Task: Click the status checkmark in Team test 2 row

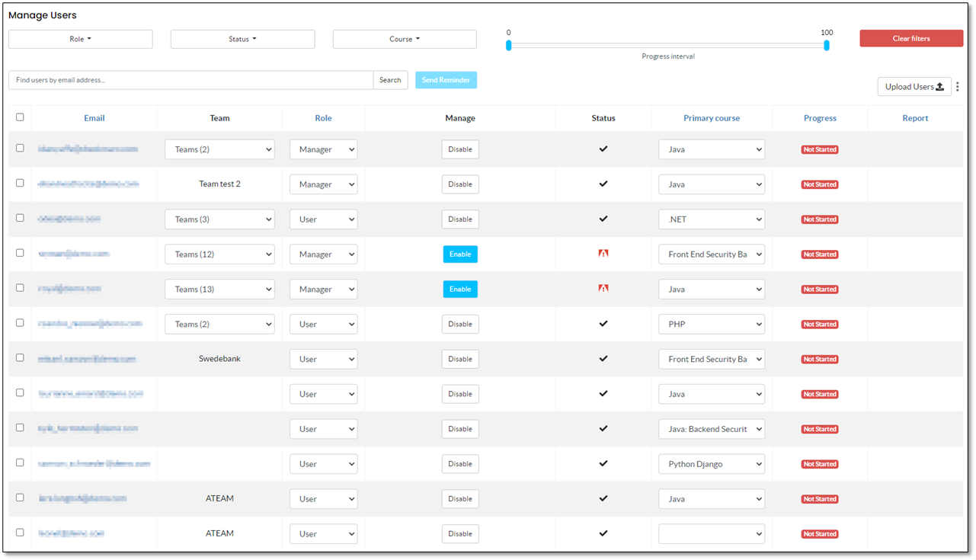Action: (x=603, y=184)
